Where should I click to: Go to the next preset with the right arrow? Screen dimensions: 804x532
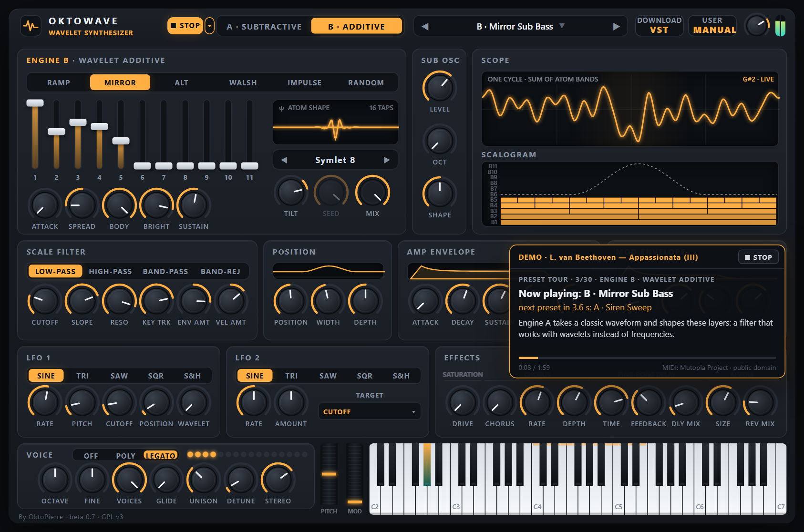coord(617,27)
